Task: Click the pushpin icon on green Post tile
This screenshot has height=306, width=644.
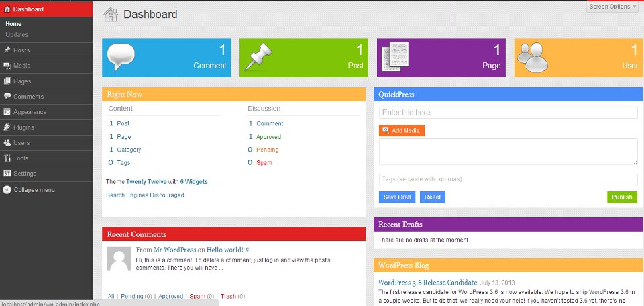Action: coord(258,57)
